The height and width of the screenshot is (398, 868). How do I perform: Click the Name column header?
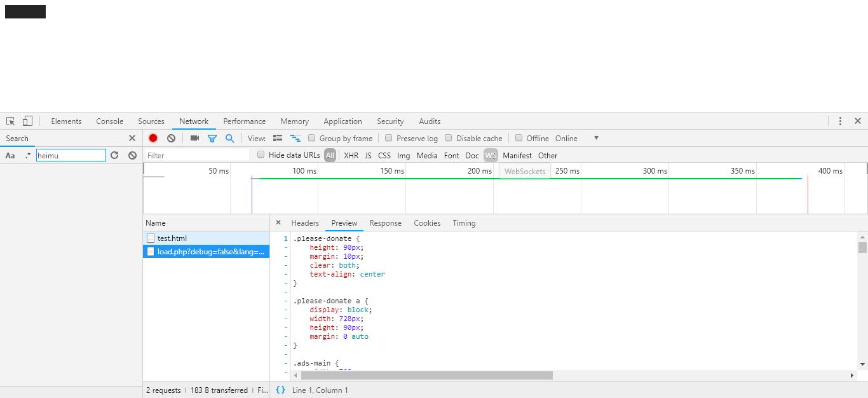(x=206, y=223)
